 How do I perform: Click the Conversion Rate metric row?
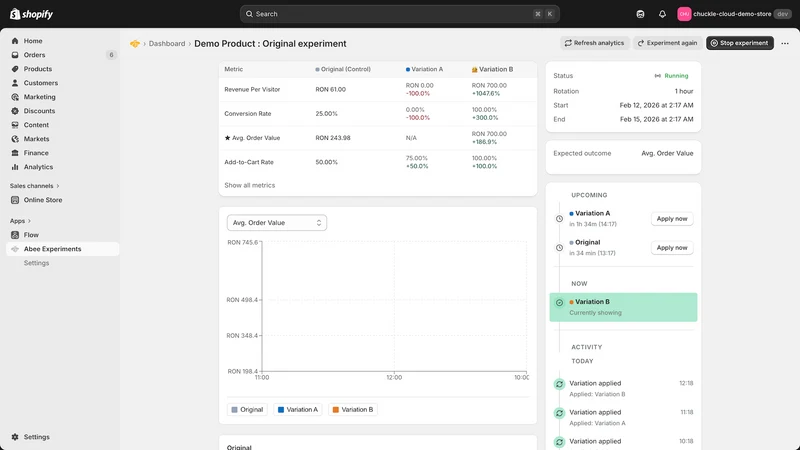378,113
